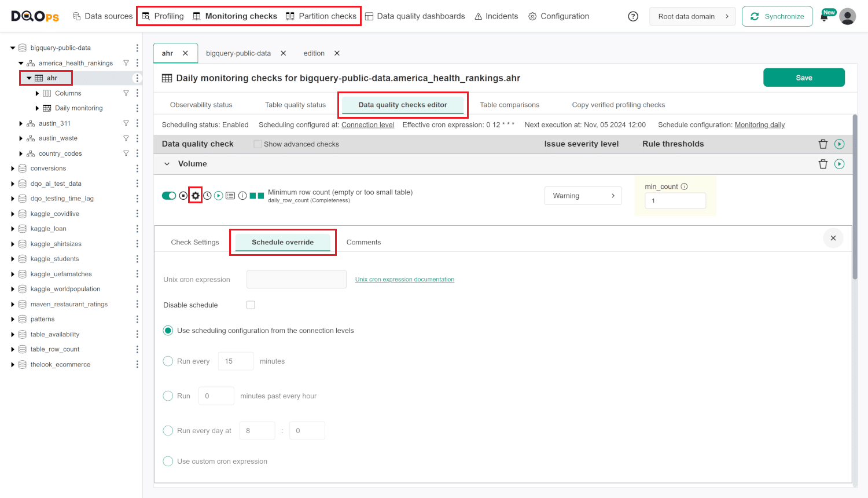Click filter icon next to austin_311

[x=126, y=123]
